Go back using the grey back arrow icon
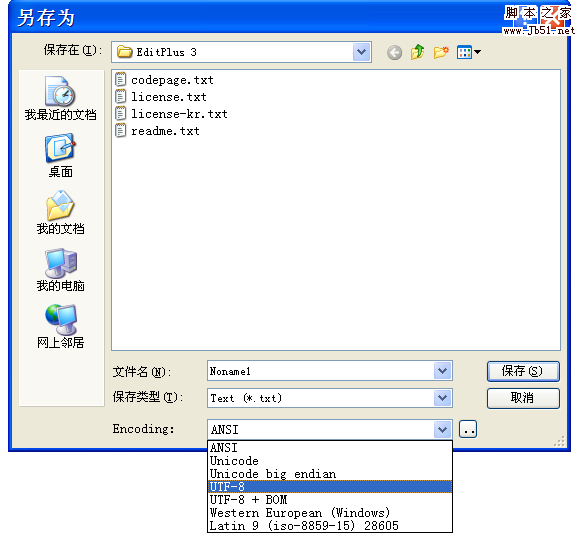The image size is (582, 540). point(394,52)
